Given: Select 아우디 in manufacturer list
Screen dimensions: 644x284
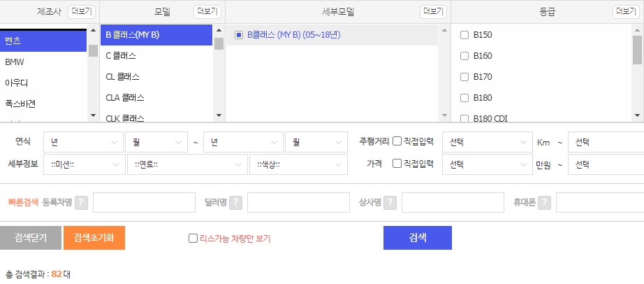Looking at the screenshot, I should pos(43,83).
